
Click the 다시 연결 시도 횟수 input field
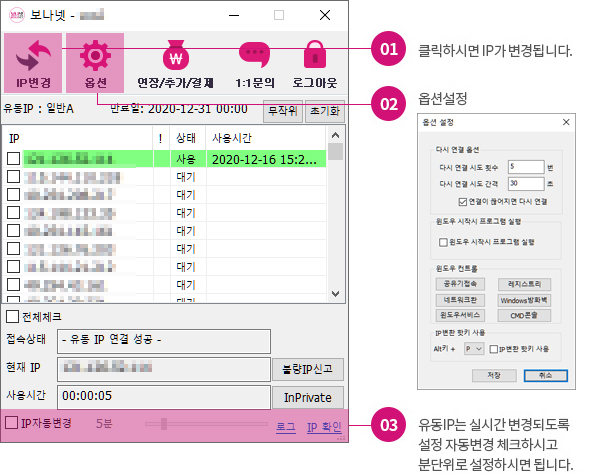tap(526, 167)
